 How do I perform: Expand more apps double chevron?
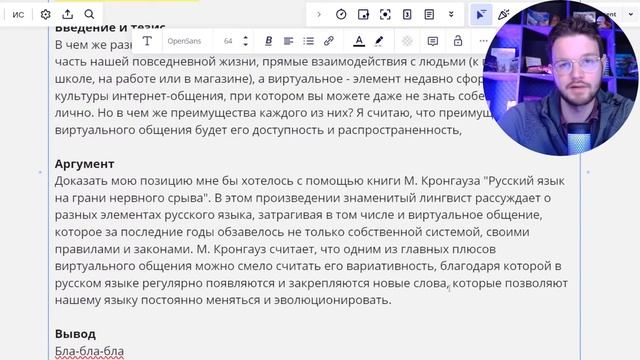[451, 15]
